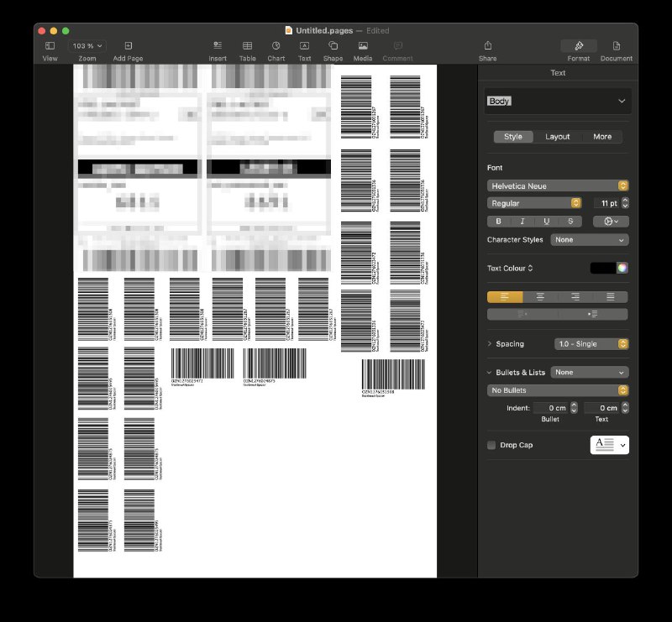Click the Chart toolbar icon
The width and height of the screenshot is (672, 622).
tap(276, 46)
